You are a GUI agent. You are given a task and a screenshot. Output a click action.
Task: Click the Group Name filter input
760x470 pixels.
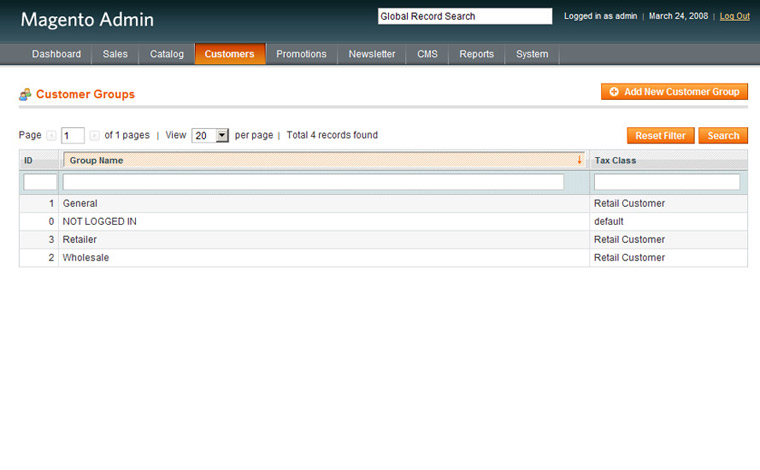tap(313, 182)
